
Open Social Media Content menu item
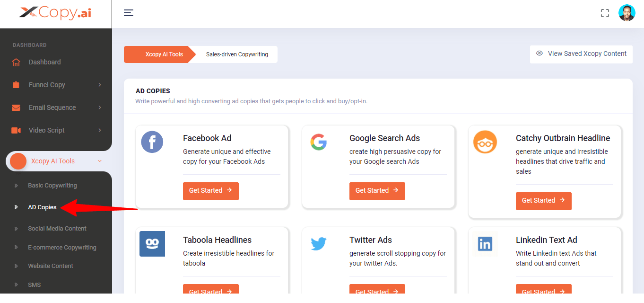click(x=57, y=228)
